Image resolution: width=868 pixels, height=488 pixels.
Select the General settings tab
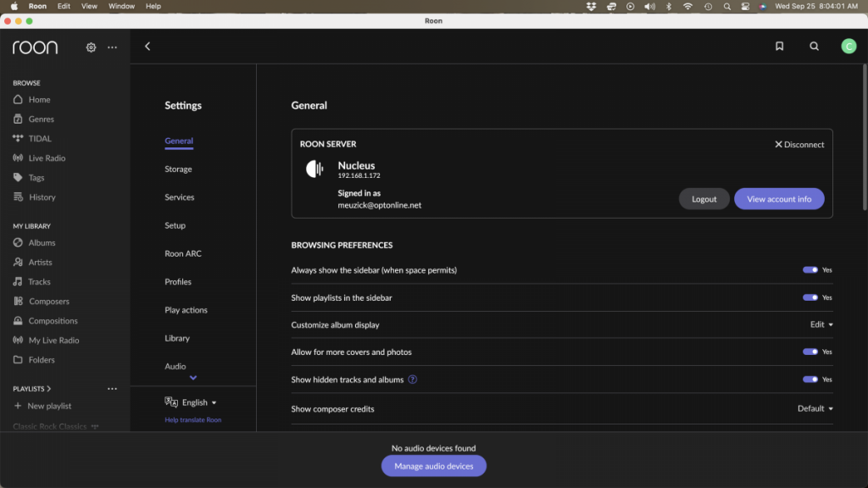pyautogui.click(x=179, y=141)
